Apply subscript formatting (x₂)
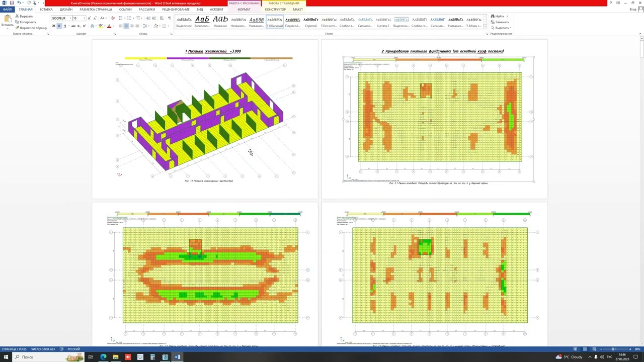This screenshot has height=362, width=644. pyautogui.click(x=79, y=26)
